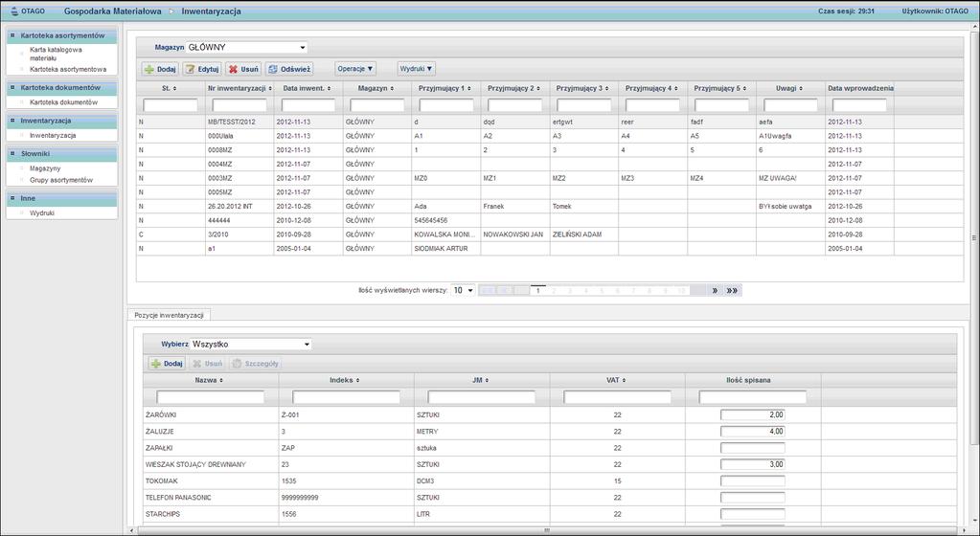Click the Ilość spisana field for TOKOMAK

(x=753, y=481)
